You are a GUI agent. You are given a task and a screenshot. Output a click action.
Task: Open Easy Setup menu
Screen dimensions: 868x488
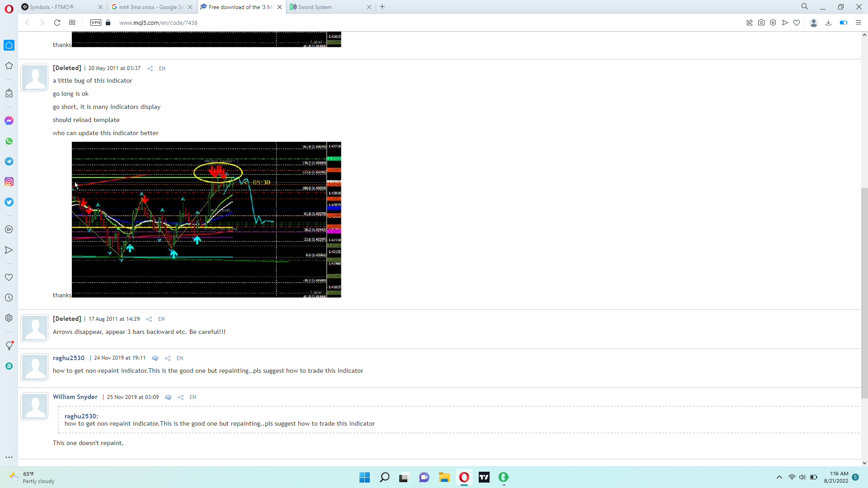[859, 23]
